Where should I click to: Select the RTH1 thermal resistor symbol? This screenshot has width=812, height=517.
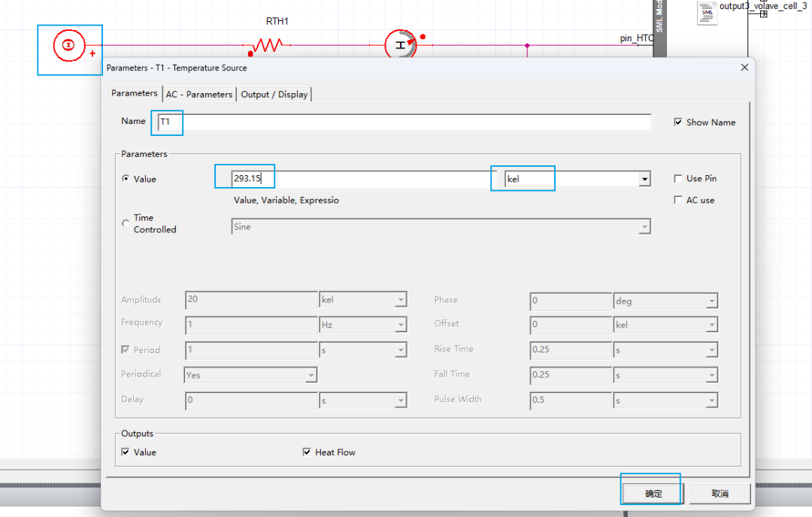coord(265,46)
